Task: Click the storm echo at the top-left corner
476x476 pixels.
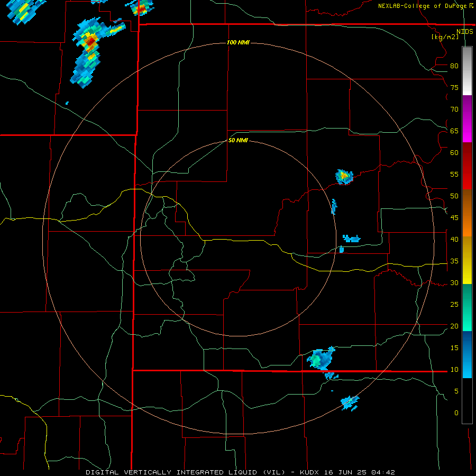Action: (x=24, y=11)
